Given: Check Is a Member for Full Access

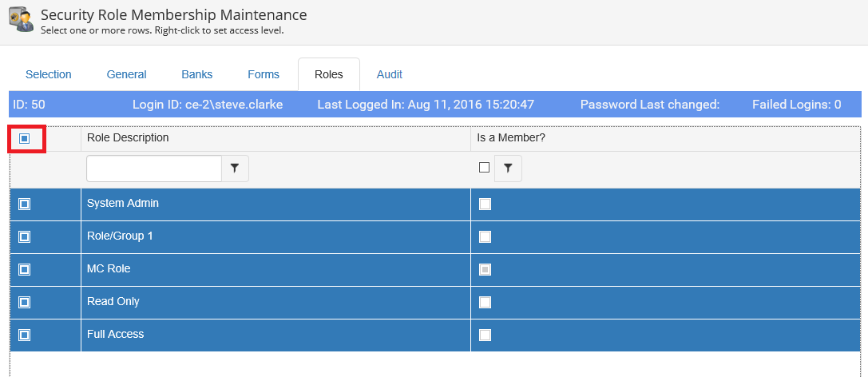Looking at the screenshot, I should pyautogui.click(x=485, y=335).
